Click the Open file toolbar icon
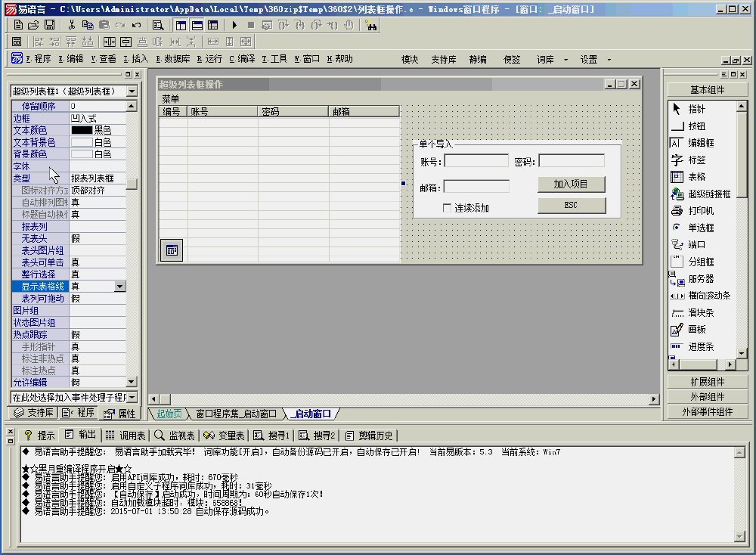Image resolution: width=756 pixels, height=555 pixels. pos(33,25)
